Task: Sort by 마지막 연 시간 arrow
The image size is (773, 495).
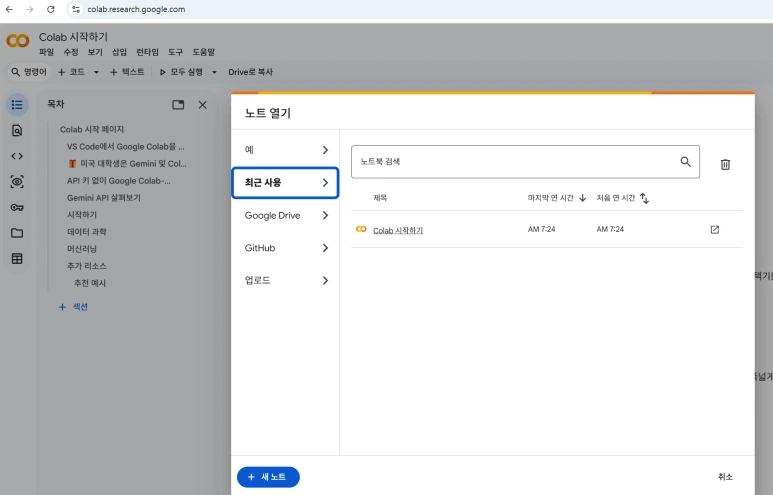Action: (583, 198)
